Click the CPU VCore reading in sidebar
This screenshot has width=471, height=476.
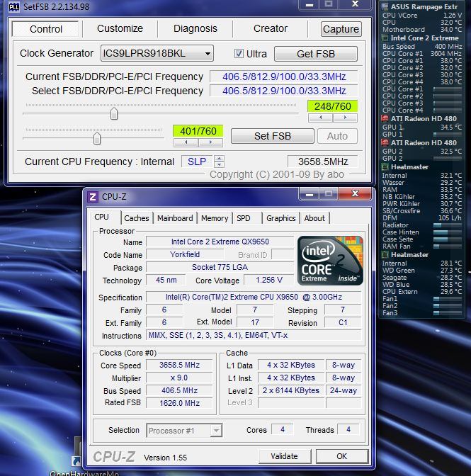pyautogui.click(x=422, y=15)
